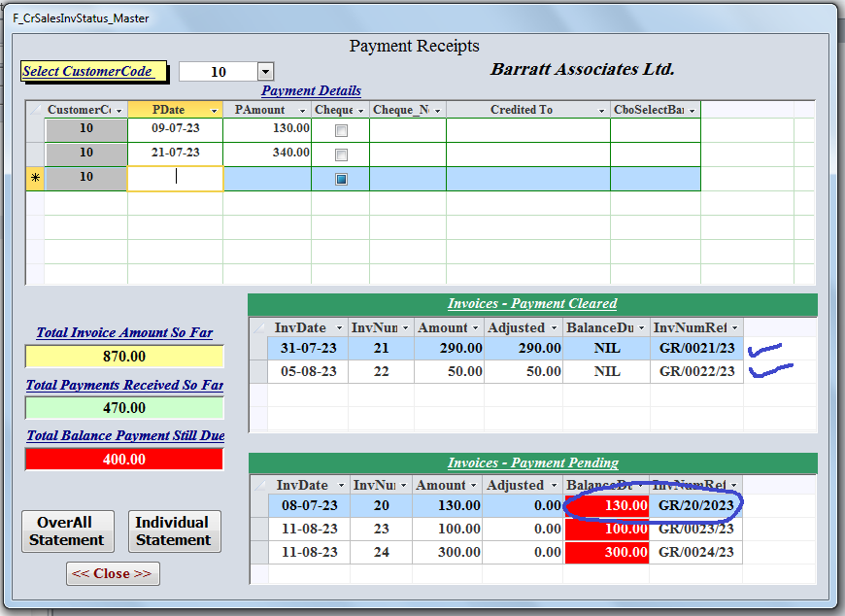Screen dimensions: 845x616
Task: Click select-all corner of Payment Details grid
Action: (35, 110)
